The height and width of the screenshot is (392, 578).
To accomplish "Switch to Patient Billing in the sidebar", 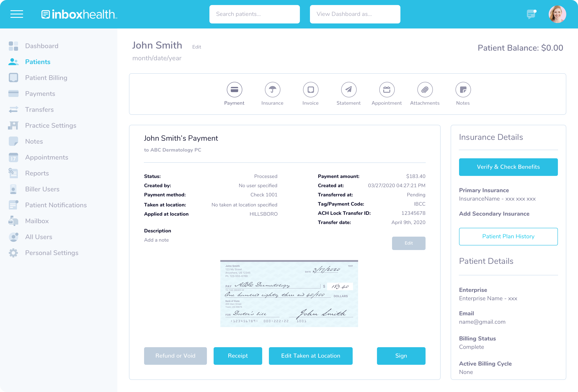I will coord(46,78).
